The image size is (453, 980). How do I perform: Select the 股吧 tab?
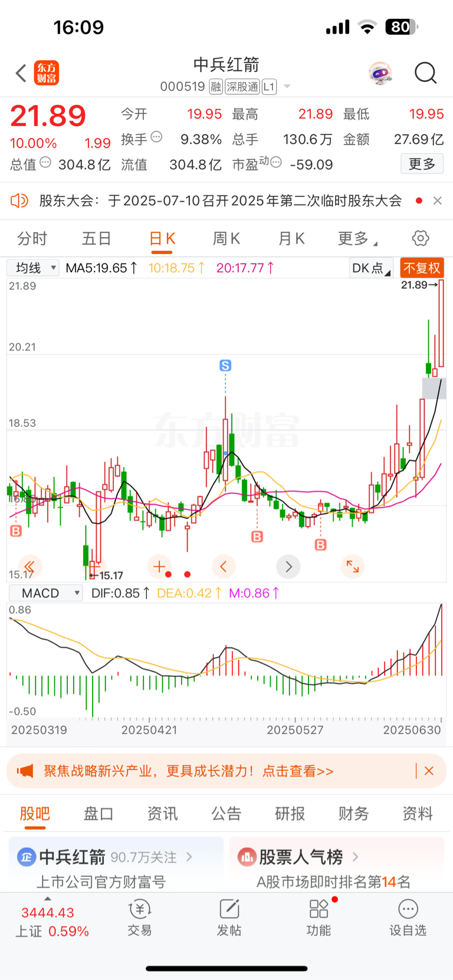(x=35, y=814)
